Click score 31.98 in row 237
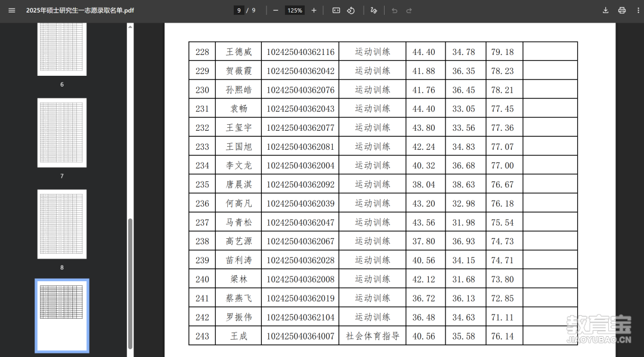This screenshot has height=357, width=644. point(463,222)
